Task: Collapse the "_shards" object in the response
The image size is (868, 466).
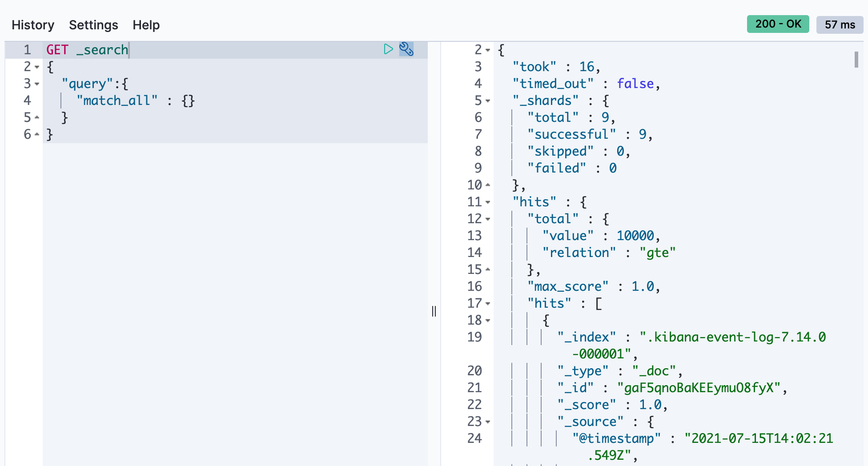Action: pyautogui.click(x=488, y=101)
